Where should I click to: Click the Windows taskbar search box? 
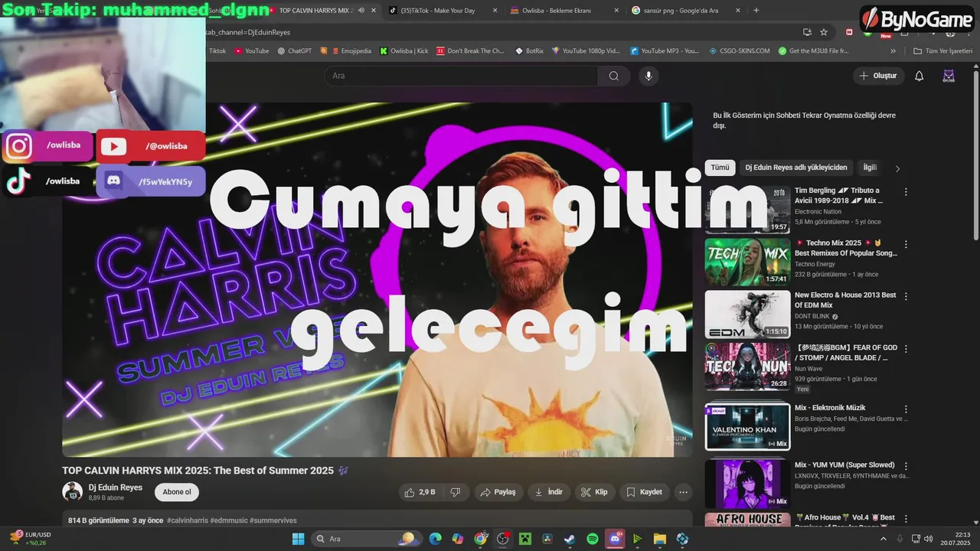(367, 539)
